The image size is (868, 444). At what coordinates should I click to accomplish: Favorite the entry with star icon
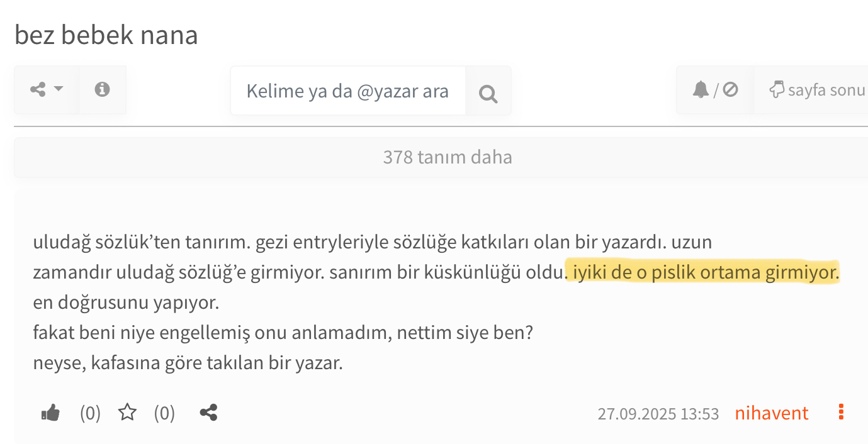tap(128, 413)
